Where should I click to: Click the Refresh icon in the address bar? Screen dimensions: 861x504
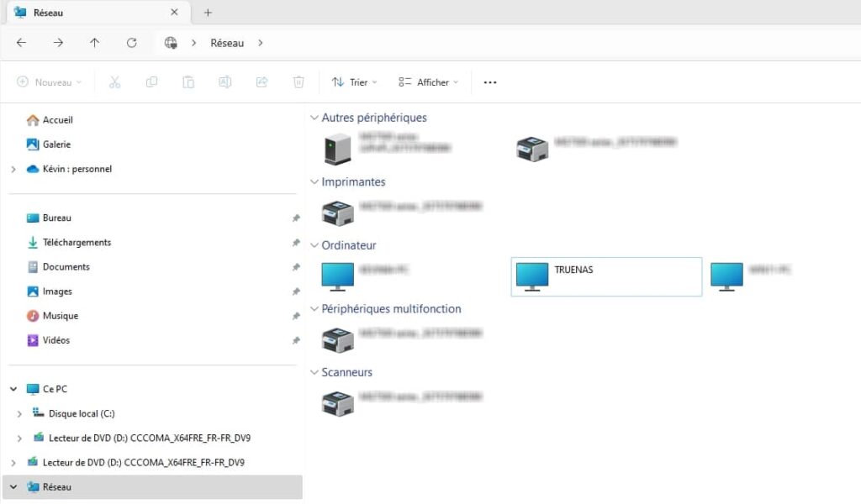[132, 43]
